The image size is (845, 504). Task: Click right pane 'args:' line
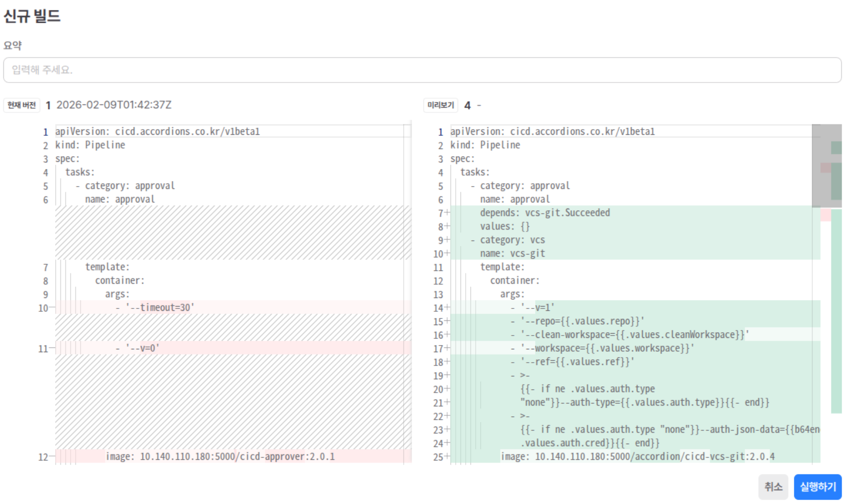(x=512, y=294)
